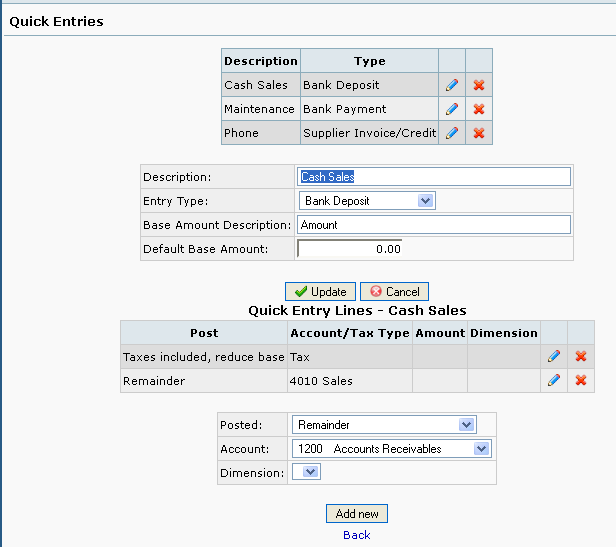This screenshot has width=616, height=547.
Task: Edit the Taxes included line
Action: 554,356
